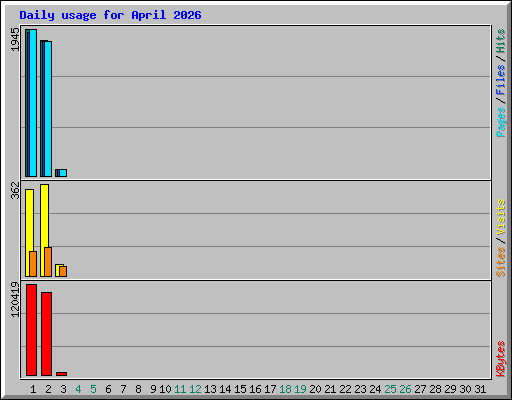The width and height of the screenshot is (512, 400).
Task: Click green weekend day label 5
Action: point(93,389)
